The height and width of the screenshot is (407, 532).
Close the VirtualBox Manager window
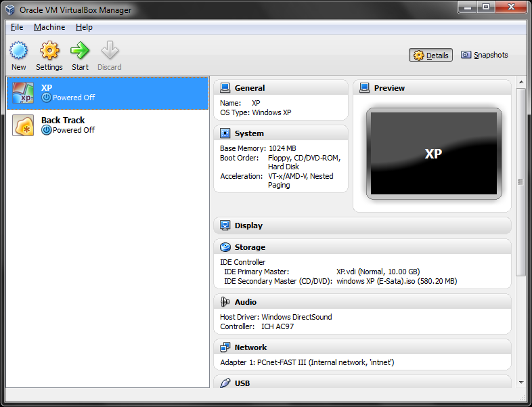tap(511, 7)
